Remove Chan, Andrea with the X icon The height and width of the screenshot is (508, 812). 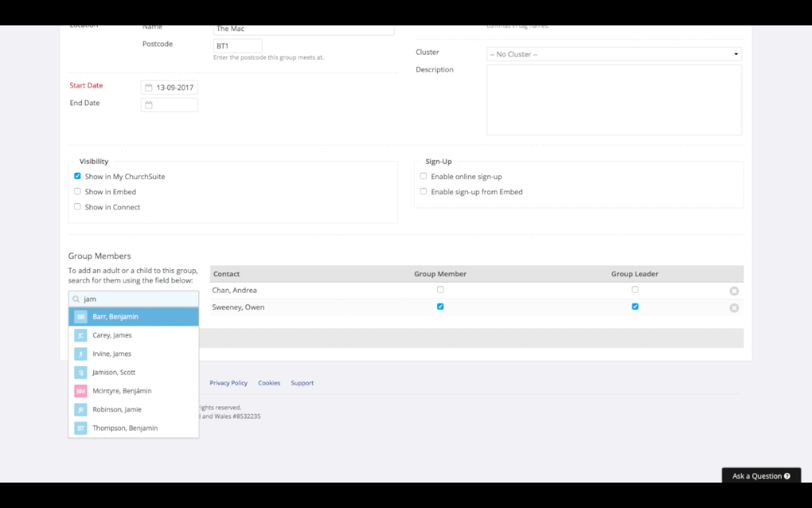[x=734, y=291]
